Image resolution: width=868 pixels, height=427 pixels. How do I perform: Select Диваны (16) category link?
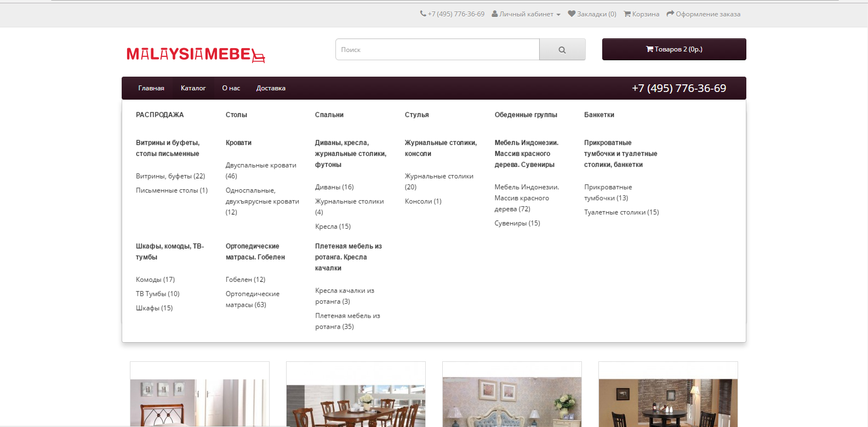[x=334, y=187]
